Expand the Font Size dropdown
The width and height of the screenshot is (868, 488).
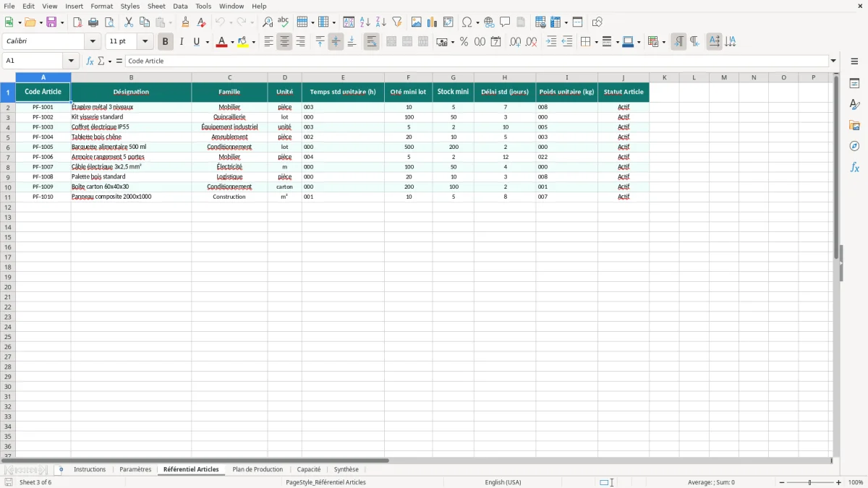pyautogui.click(x=145, y=42)
